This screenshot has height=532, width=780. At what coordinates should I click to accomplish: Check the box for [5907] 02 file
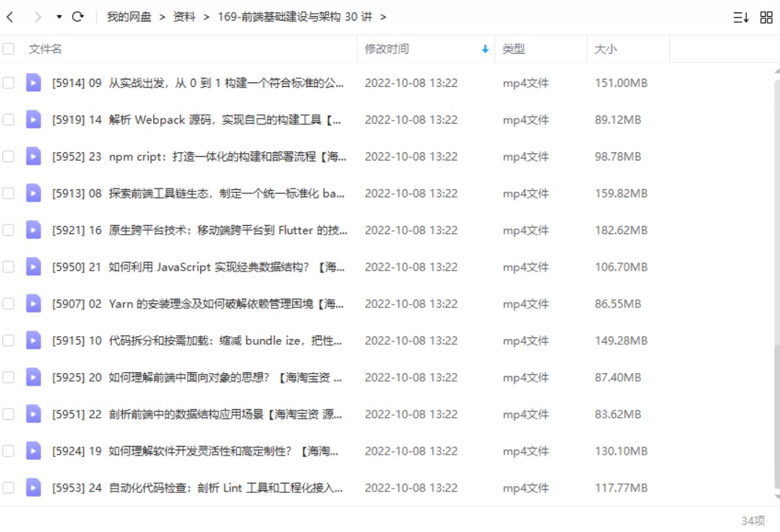point(8,304)
